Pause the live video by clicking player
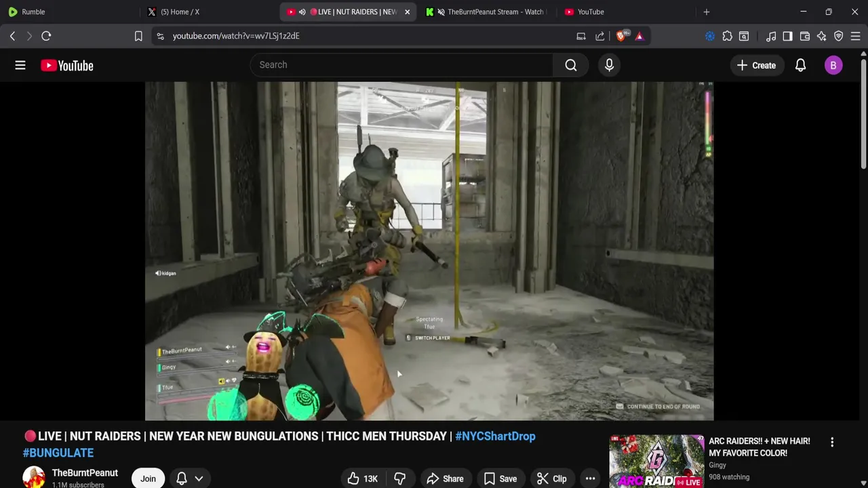Image resolution: width=868 pixels, height=488 pixels. (x=429, y=251)
